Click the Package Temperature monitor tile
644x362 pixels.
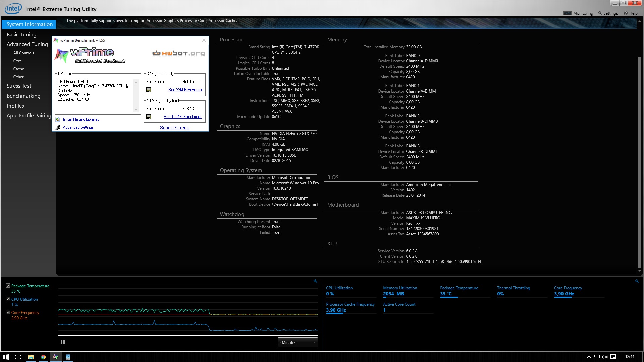coord(465,292)
